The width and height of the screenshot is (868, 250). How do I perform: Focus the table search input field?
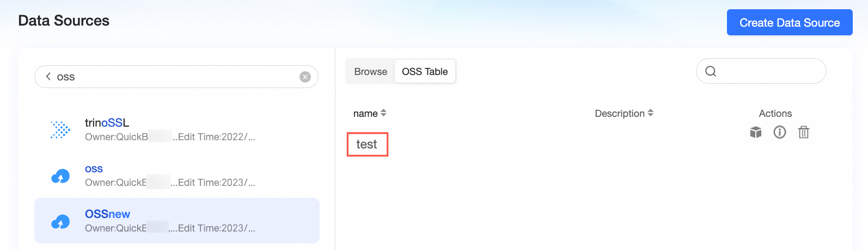[761, 71]
